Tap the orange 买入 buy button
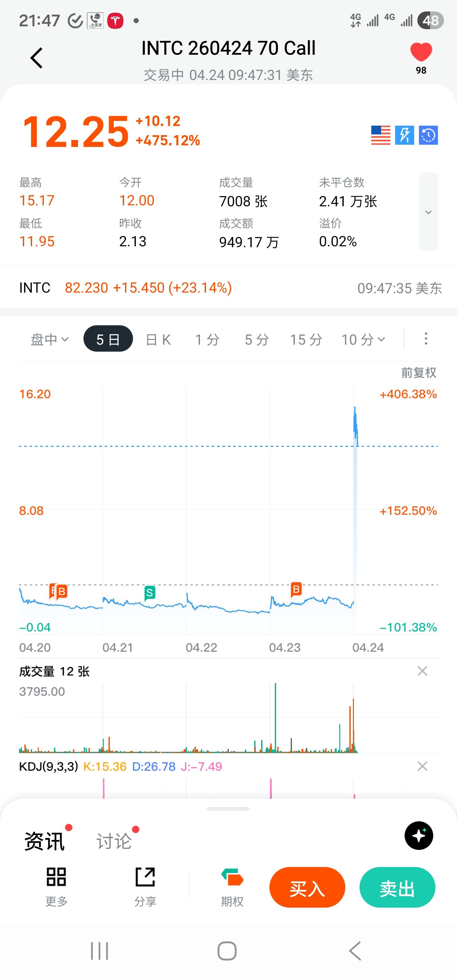 click(307, 887)
